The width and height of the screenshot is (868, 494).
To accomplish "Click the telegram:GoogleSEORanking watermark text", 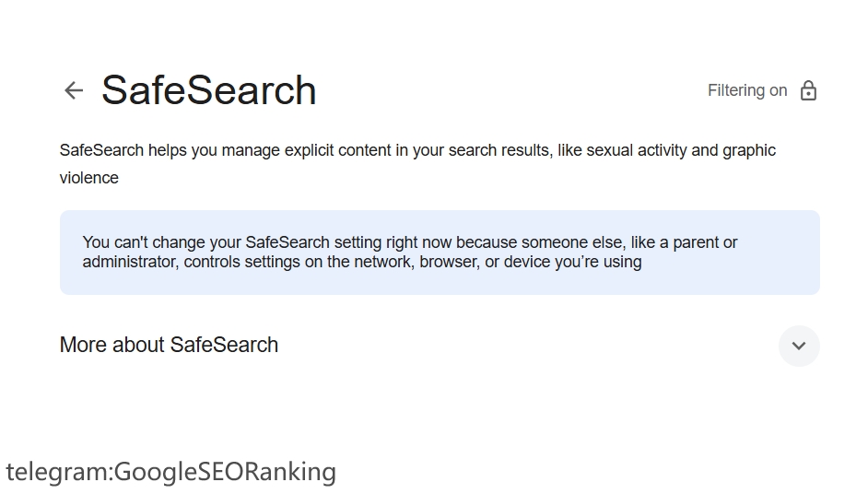I will 170,471.
